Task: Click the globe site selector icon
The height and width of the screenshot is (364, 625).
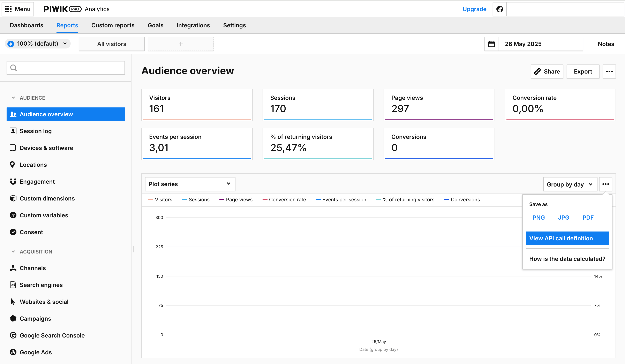Action: tap(499, 9)
